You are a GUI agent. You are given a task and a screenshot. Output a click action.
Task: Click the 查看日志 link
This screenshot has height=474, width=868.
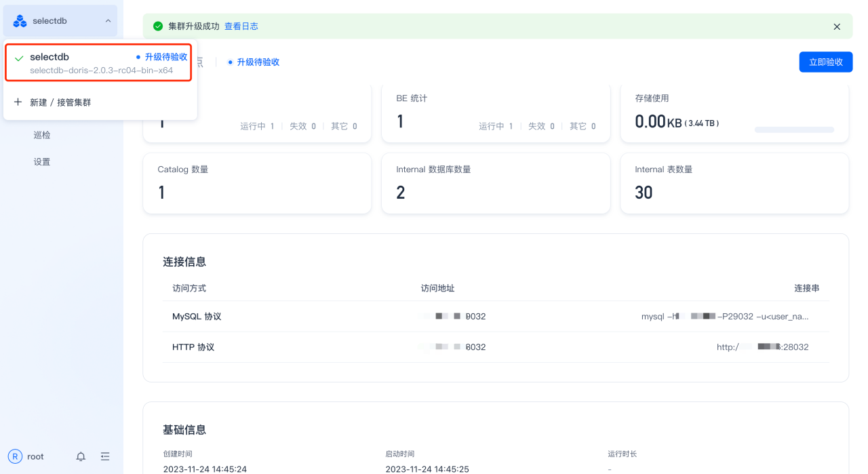241,26
